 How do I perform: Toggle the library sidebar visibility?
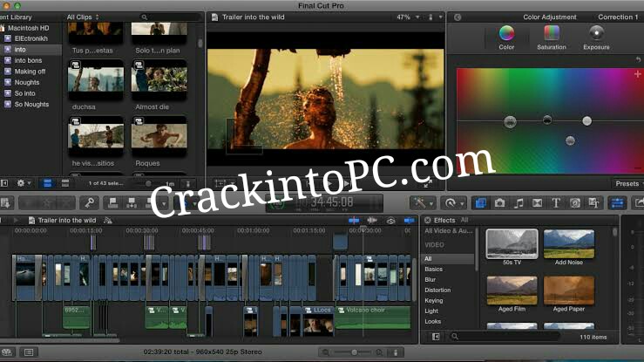4,183
